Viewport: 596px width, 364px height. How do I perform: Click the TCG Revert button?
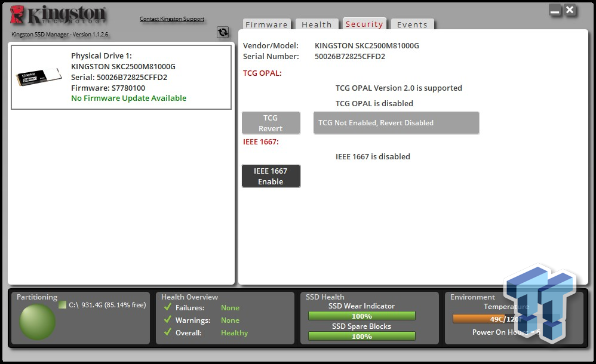271,123
